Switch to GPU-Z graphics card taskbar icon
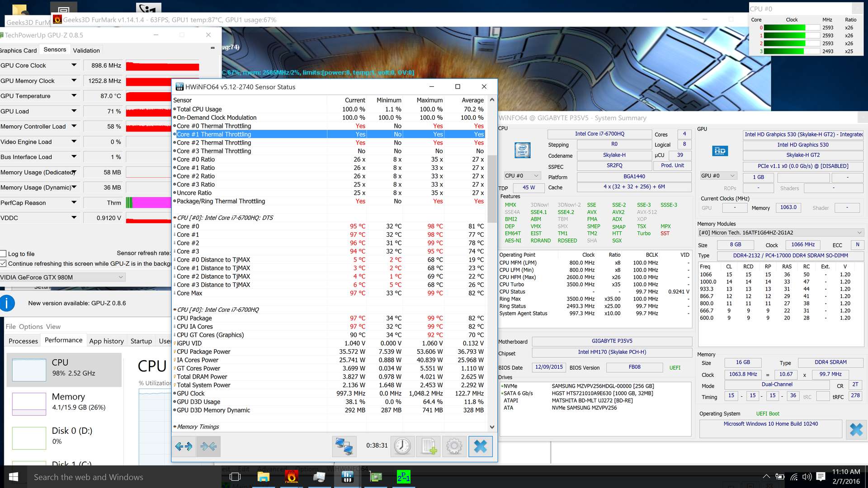The image size is (868, 488). pyautogui.click(x=376, y=477)
